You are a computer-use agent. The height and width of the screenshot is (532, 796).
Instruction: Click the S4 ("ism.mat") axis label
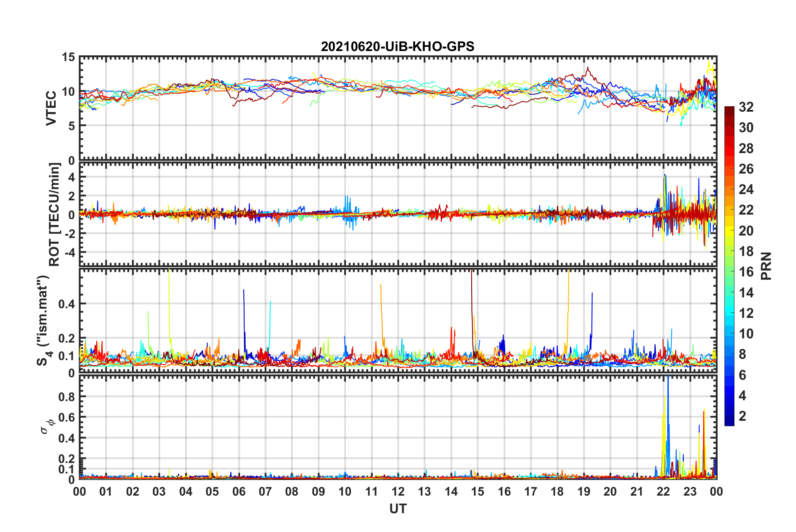point(44,320)
